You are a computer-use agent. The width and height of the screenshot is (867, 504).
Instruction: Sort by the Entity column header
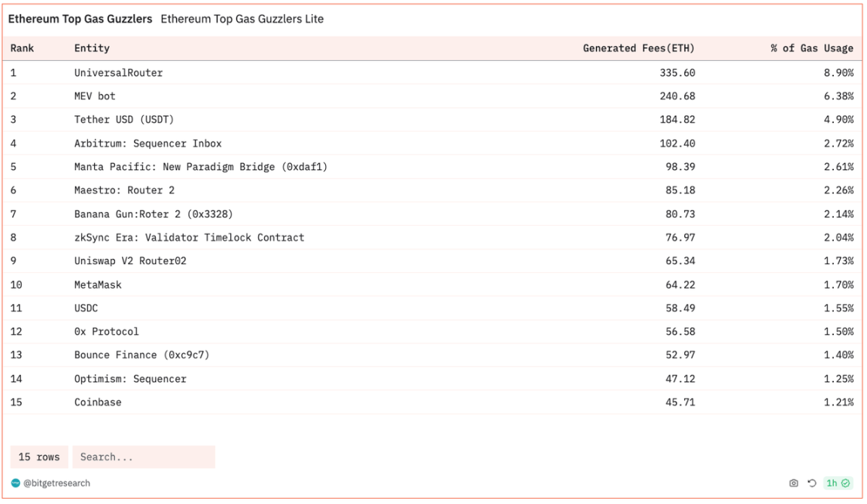point(92,48)
